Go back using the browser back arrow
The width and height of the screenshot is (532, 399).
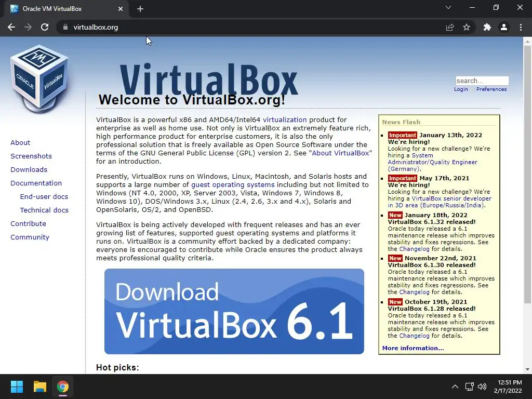11,27
